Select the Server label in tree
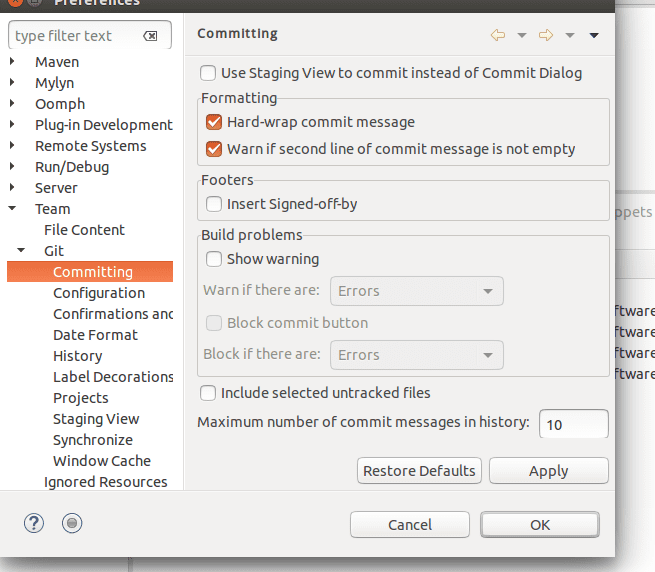The width and height of the screenshot is (655, 572). (x=56, y=188)
